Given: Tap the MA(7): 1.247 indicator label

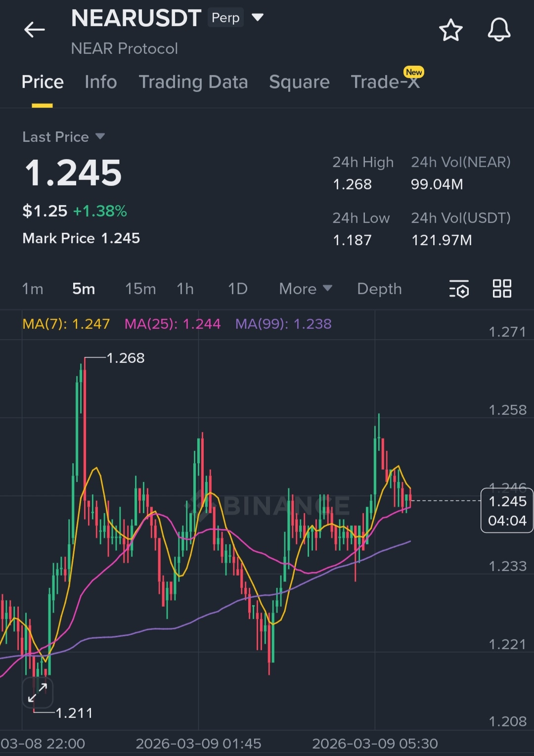Looking at the screenshot, I should [x=66, y=324].
